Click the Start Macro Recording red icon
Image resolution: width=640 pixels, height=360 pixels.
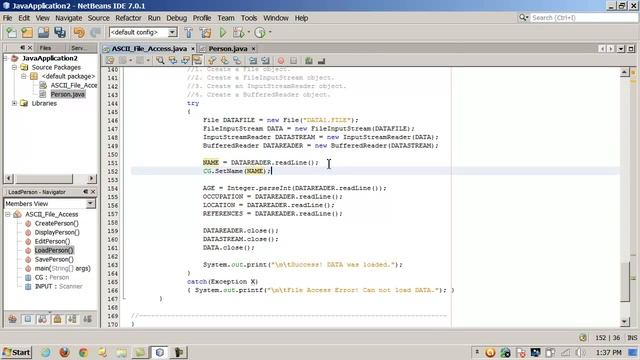(281, 61)
